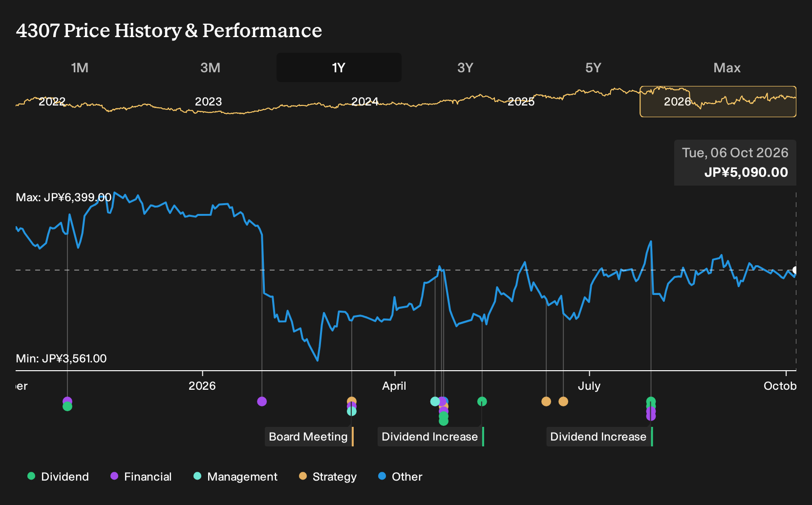
Task: Toggle the Strategy legend filter
Action: click(x=328, y=477)
